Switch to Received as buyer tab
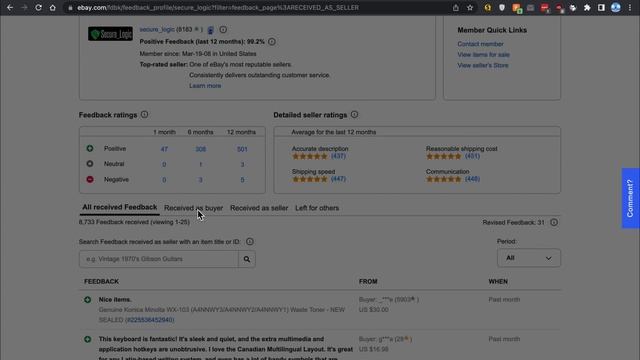Viewport: 640px width, 360px height. [x=193, y=208]
